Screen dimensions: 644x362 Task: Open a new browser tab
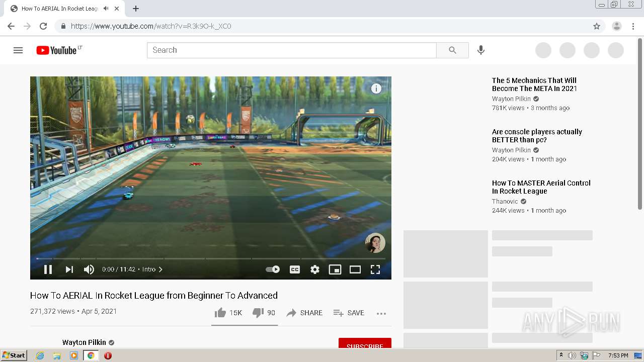pyautogui.click(x=136, y=9)
